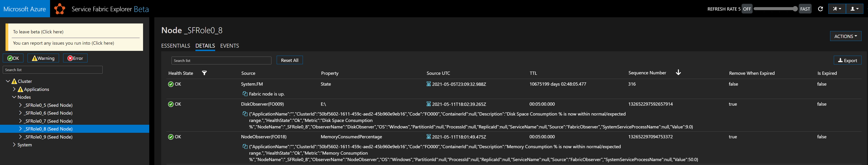Toggle the Warning health filter
The height and width of the screenshot is (165, 868).
(x=43, y=58)
